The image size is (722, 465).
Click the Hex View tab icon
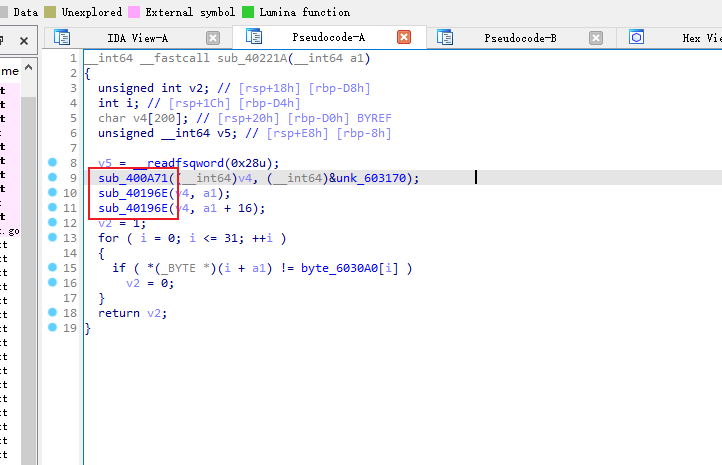point(636,37)
